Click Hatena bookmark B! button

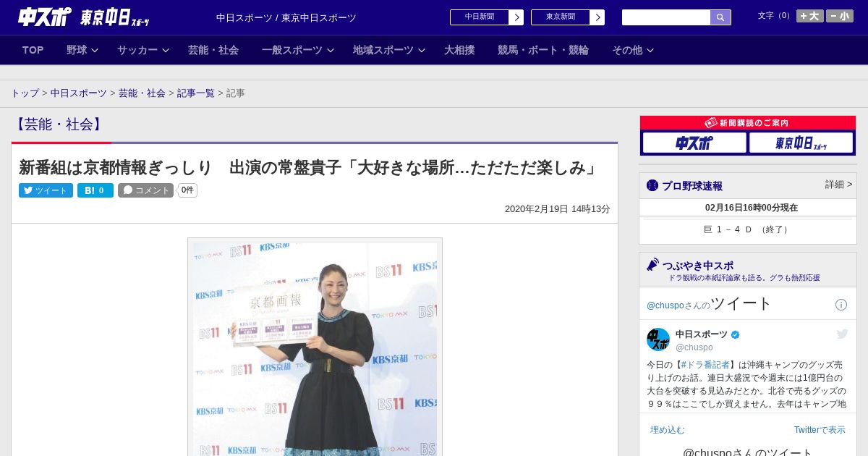pos(95,190)
